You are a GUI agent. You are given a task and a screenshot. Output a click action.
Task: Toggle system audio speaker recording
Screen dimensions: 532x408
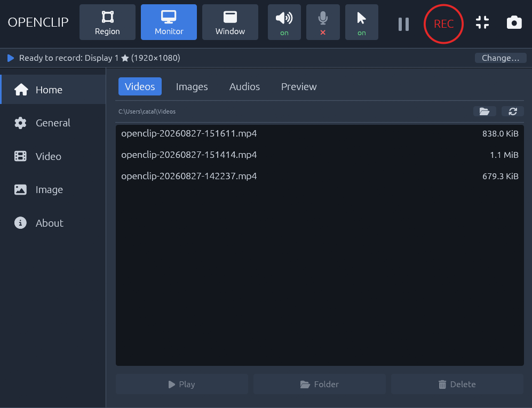284,22
